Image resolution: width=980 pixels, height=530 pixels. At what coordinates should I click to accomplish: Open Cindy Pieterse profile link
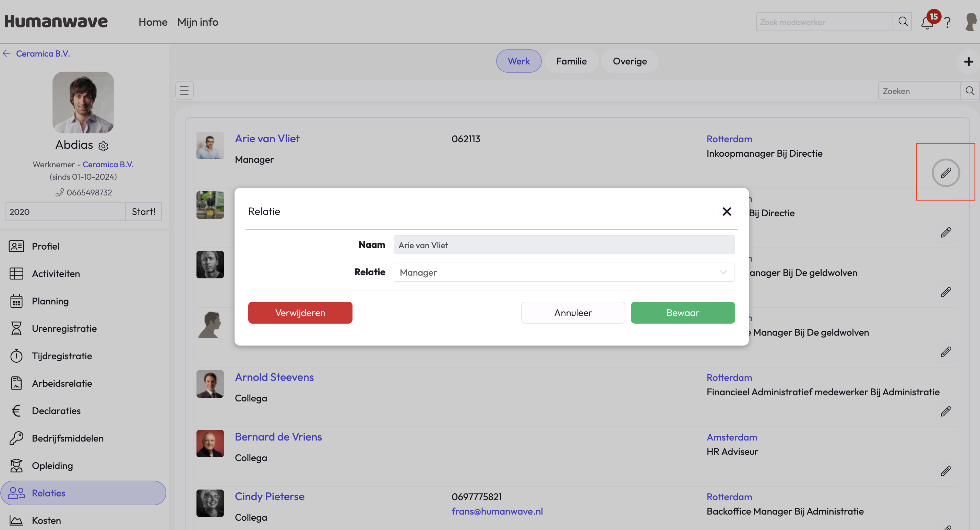[x=270, y=496]
